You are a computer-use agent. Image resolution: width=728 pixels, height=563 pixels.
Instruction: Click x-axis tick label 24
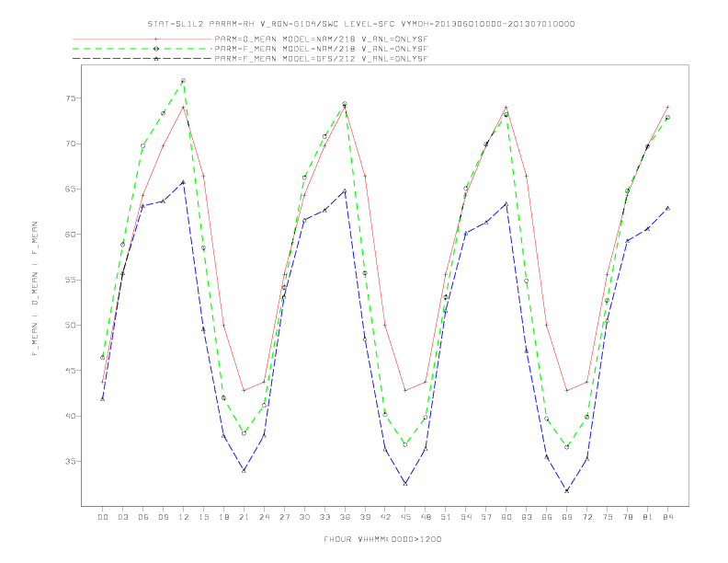point(264,517)
